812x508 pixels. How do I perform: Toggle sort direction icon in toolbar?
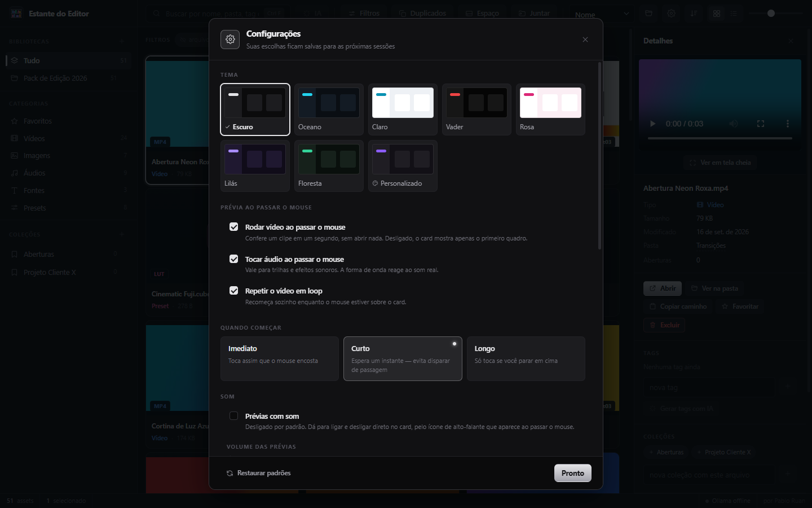[694, 14]
